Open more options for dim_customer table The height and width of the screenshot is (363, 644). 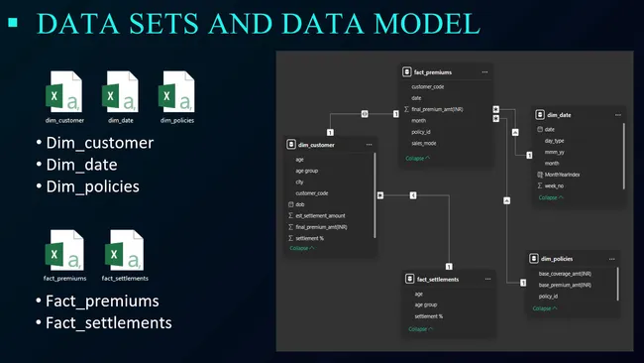click(369, 145)
